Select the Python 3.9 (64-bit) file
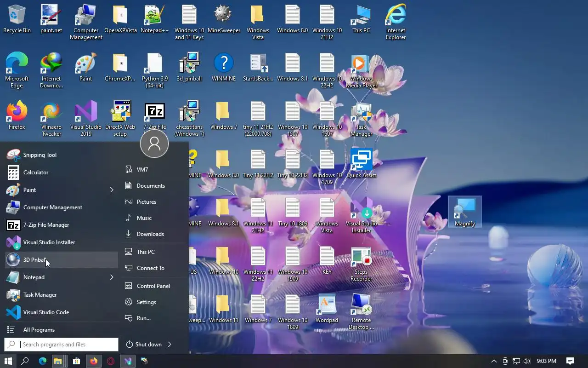This screenshot has height=368, width=588. [x=154, y=70]
